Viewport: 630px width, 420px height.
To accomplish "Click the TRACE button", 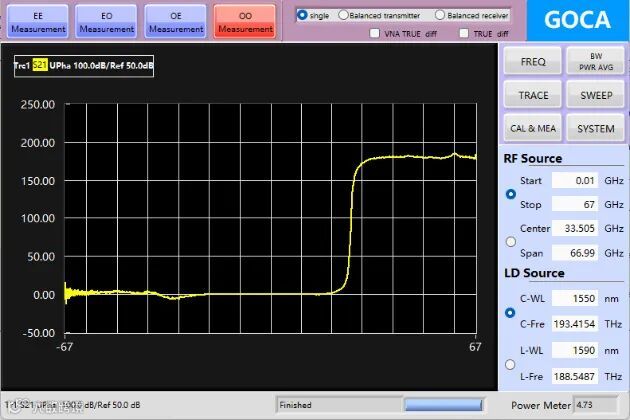I will [x=533, y=95].
